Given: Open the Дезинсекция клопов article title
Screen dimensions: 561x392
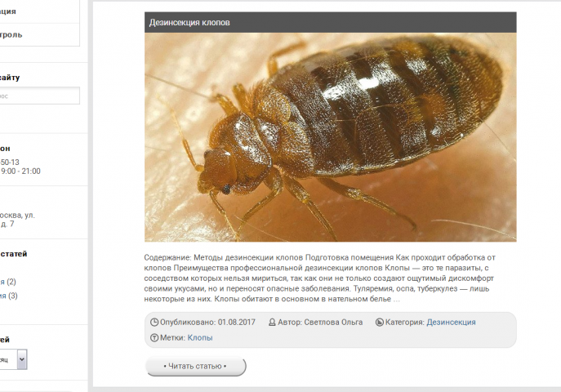Looking at the screenshot, I should (x=189, y=23).
